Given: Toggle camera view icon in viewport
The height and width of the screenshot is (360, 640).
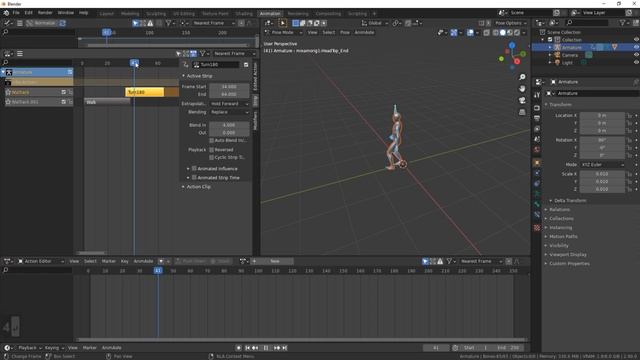Looking at the screenshot, I should (522, 100).
